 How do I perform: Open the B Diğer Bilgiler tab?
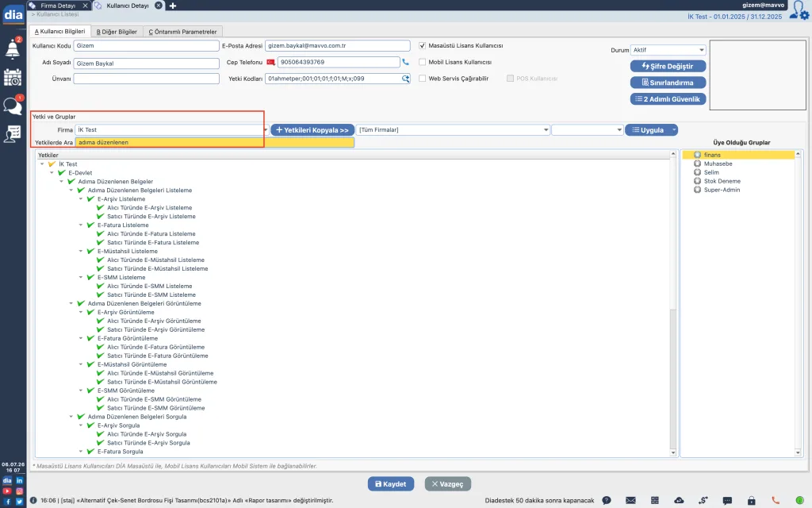click(x=117, y=32)
